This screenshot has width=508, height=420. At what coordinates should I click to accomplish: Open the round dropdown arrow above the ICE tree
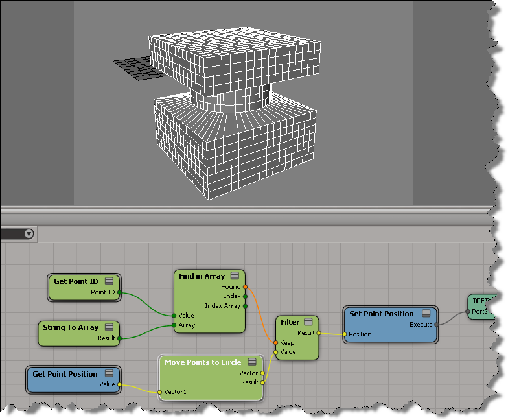[x=29, y=234]
